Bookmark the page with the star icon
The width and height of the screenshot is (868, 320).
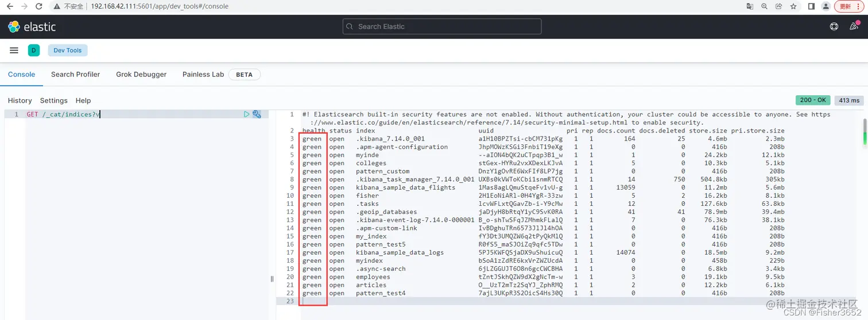[793, 6]
